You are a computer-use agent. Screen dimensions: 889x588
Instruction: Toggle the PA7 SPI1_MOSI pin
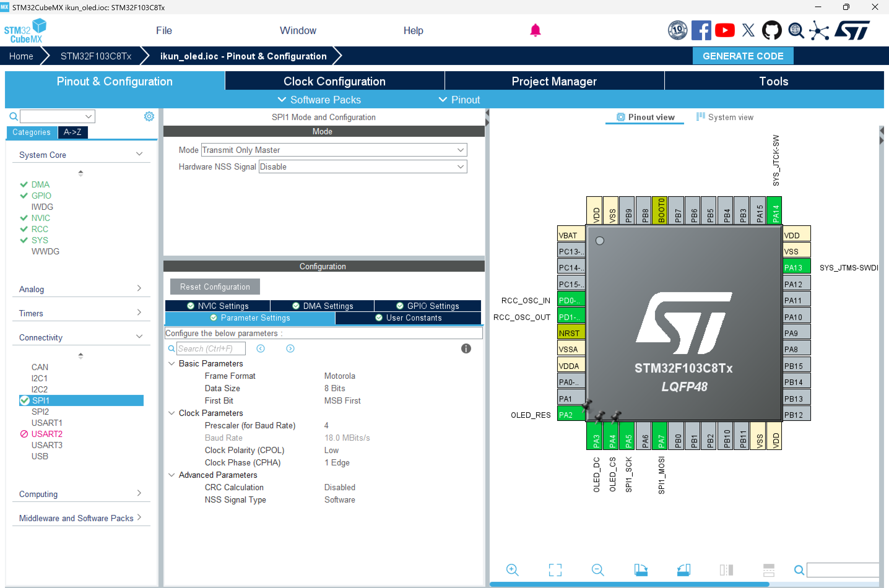point(661,436)
